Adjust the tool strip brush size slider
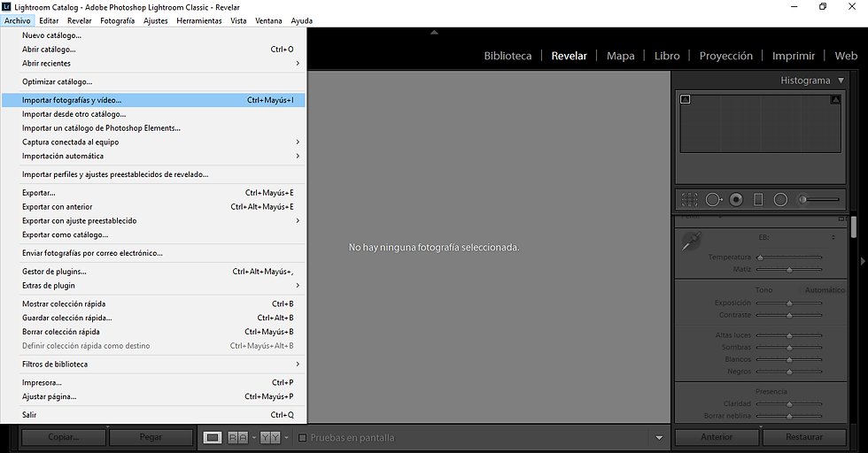Image resolution: width=868 pixels, height=453 pixels. click(x=820, y=200)
